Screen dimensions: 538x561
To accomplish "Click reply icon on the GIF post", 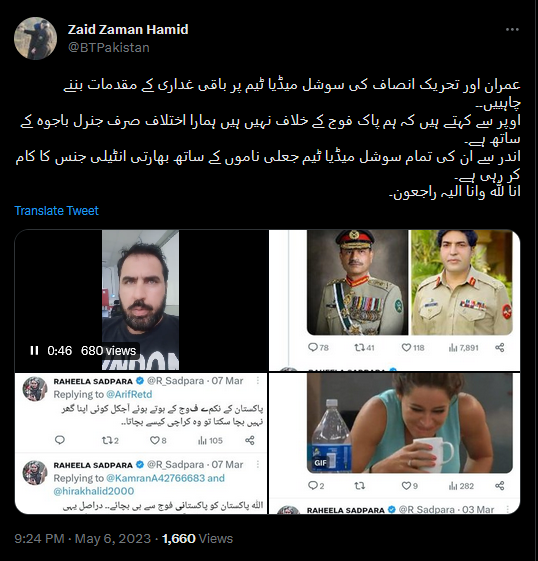I will click(x=313, y=486).
